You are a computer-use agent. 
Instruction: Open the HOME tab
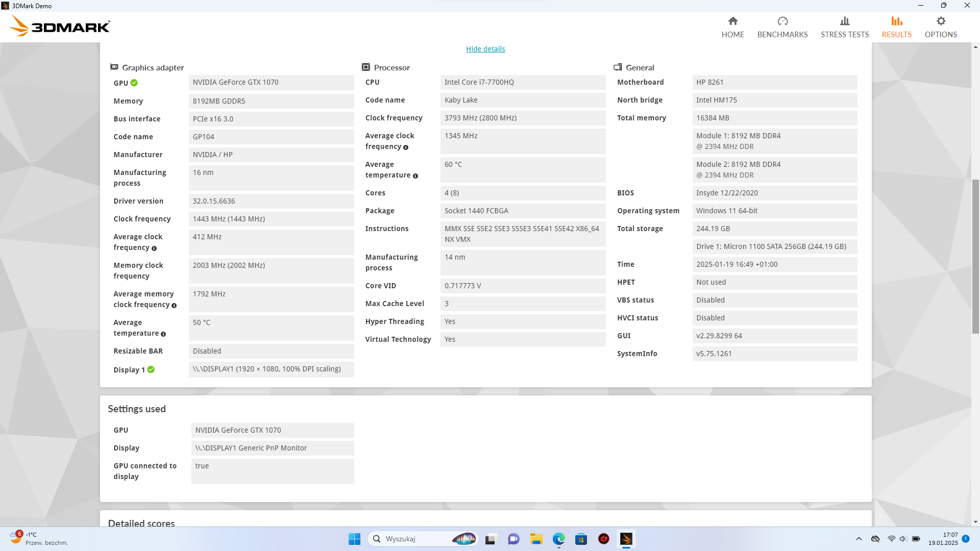pyautogui.click(x=732, y=27)
